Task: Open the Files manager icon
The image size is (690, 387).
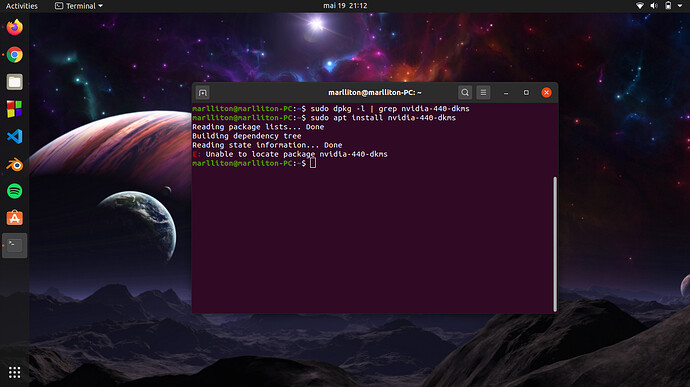Action: [x=15, y=82]
